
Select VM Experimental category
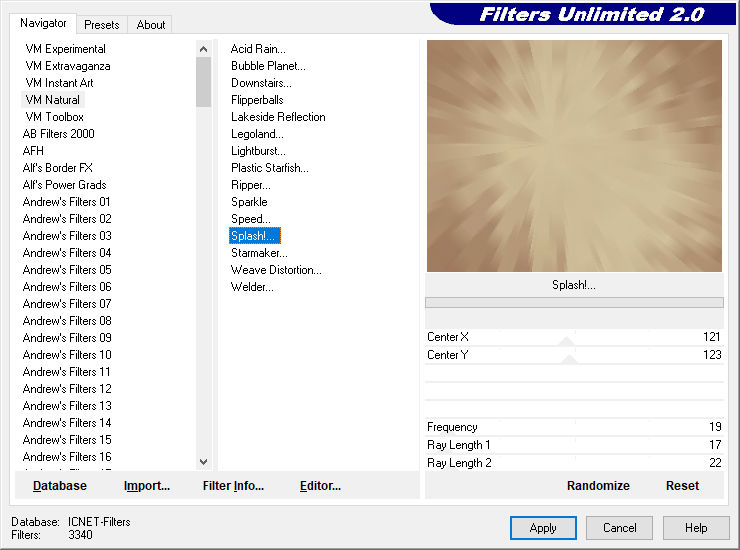pyautogui.click(x=66, y=49)
